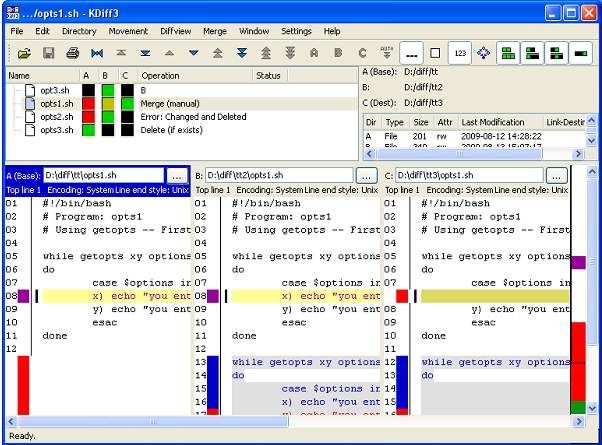Select lines from source B in toolbar
602x445 pixels.
pyautogui.click(x=337, y=52)
